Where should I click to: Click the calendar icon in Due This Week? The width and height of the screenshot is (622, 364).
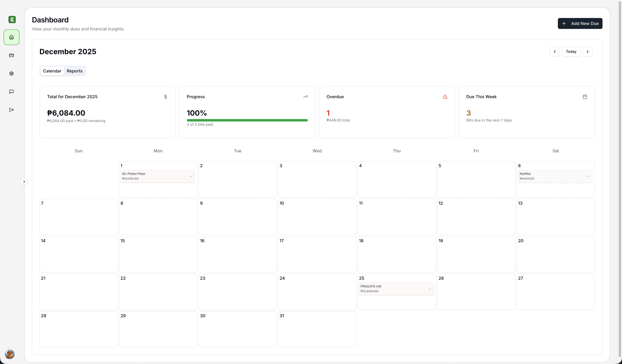tap(584, 97)
